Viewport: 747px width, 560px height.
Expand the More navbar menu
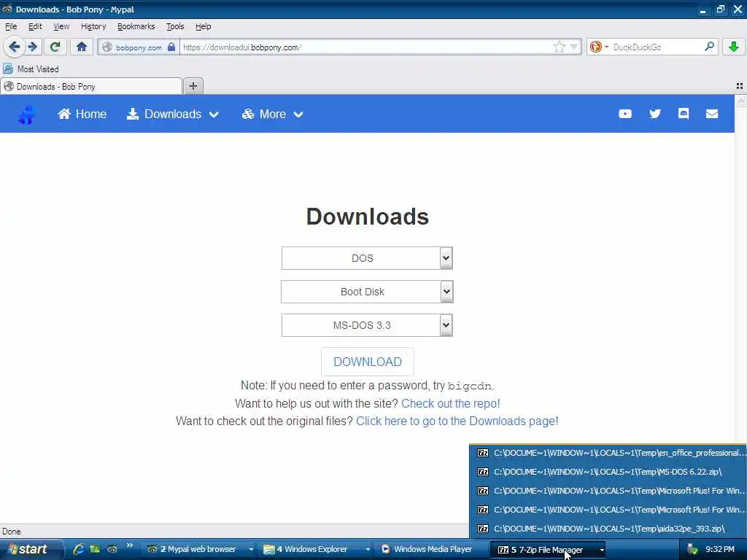[x=273, y=114]
